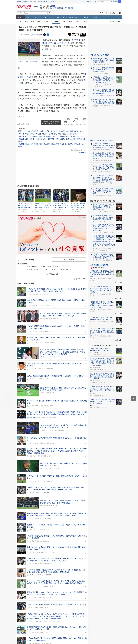Open recommended article 「侍ジャパンの監督になってほしい人」アンケート

[x=56, y=290]
